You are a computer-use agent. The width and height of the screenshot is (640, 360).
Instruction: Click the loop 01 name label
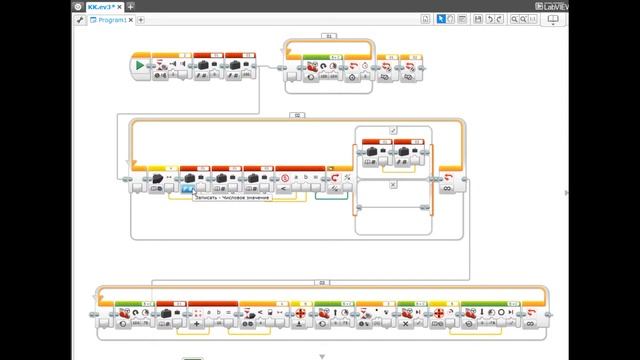click(x=329, y=36)
